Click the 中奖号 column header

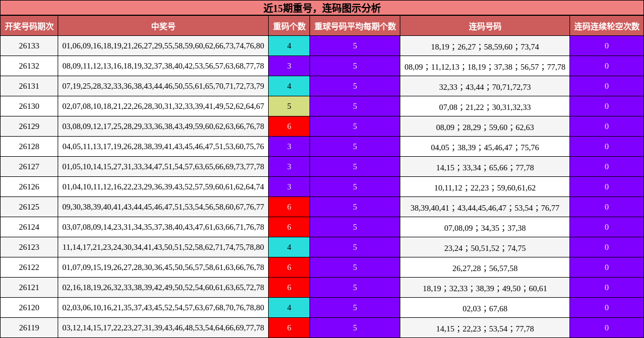(163, 26)
